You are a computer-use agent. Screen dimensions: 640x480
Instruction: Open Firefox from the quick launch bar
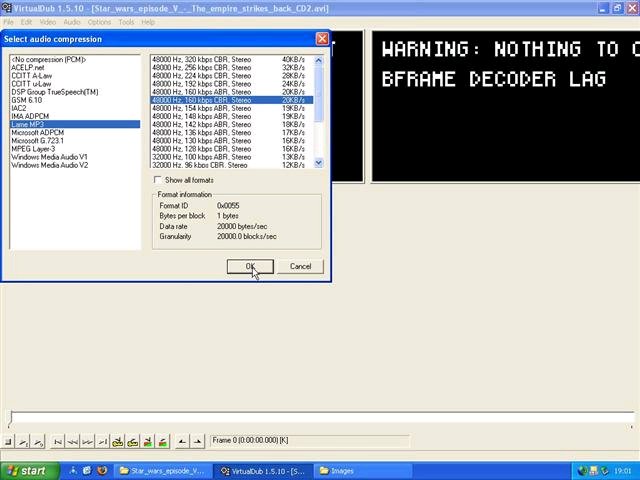pos(102,471)
